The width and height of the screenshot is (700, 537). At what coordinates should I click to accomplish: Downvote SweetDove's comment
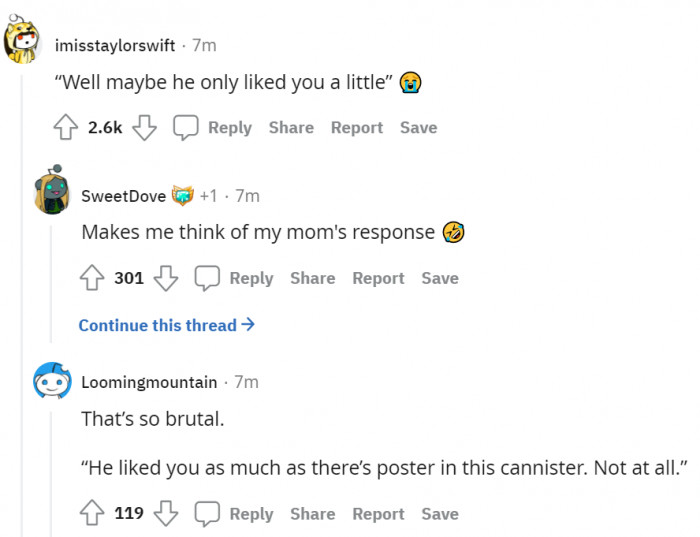pos(166,278)
